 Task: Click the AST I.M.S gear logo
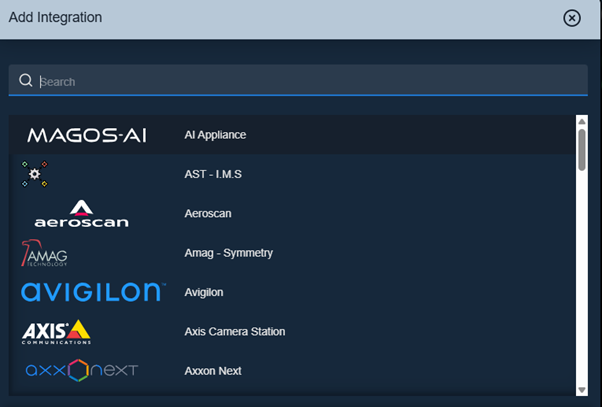[35, 174]
